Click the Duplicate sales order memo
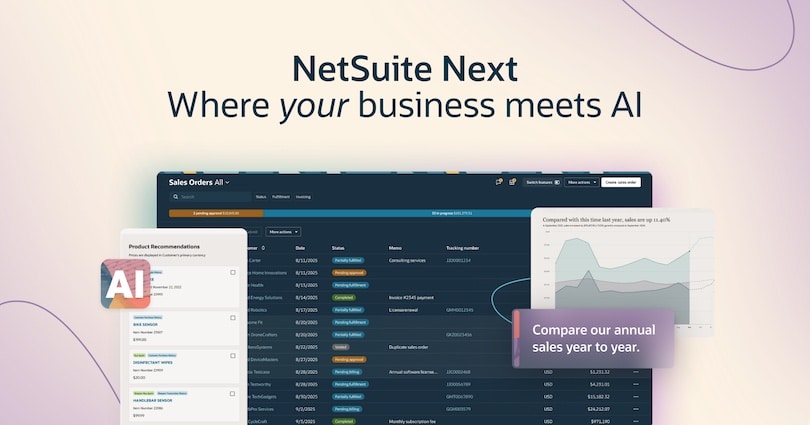This screenshot has height=425, width=810. click(409, 348)
